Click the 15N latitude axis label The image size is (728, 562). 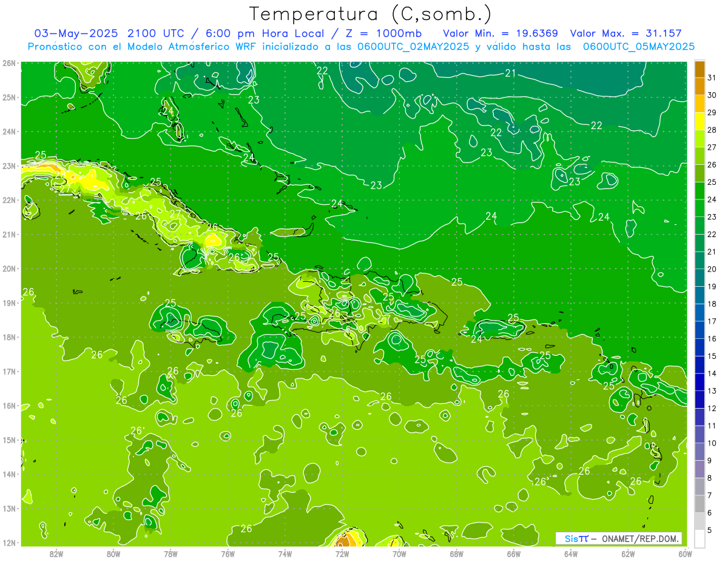click(9, 440)
